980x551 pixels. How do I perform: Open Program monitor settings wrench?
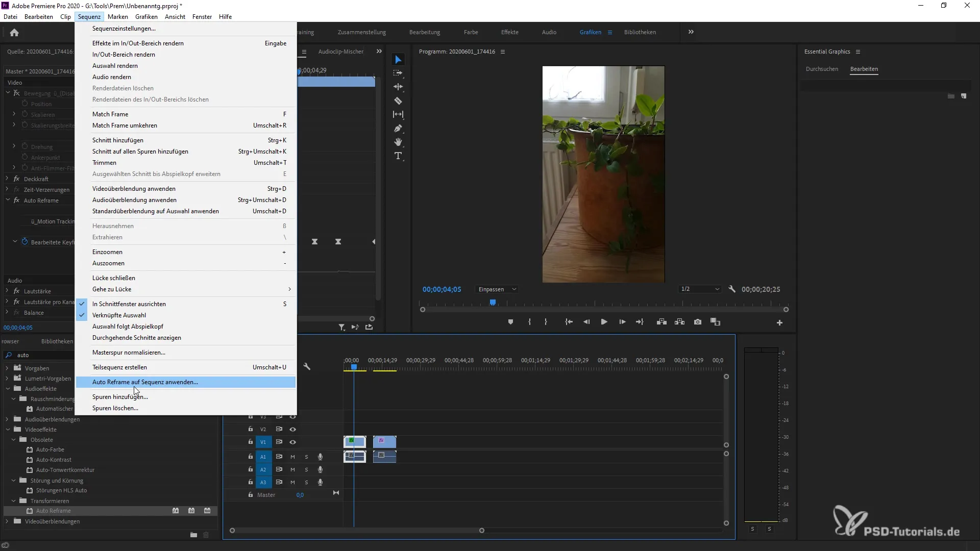coord(732,289)
